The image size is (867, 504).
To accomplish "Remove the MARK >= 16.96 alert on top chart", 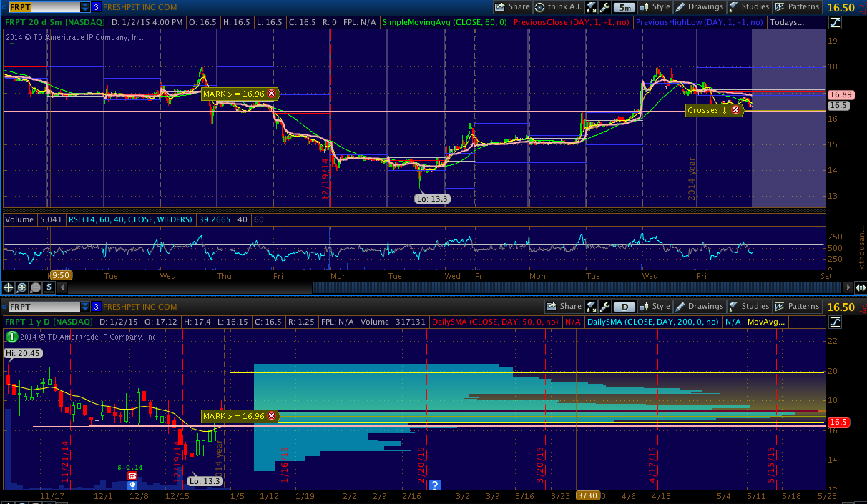I will pyautogui.click(x=271, y=94).
